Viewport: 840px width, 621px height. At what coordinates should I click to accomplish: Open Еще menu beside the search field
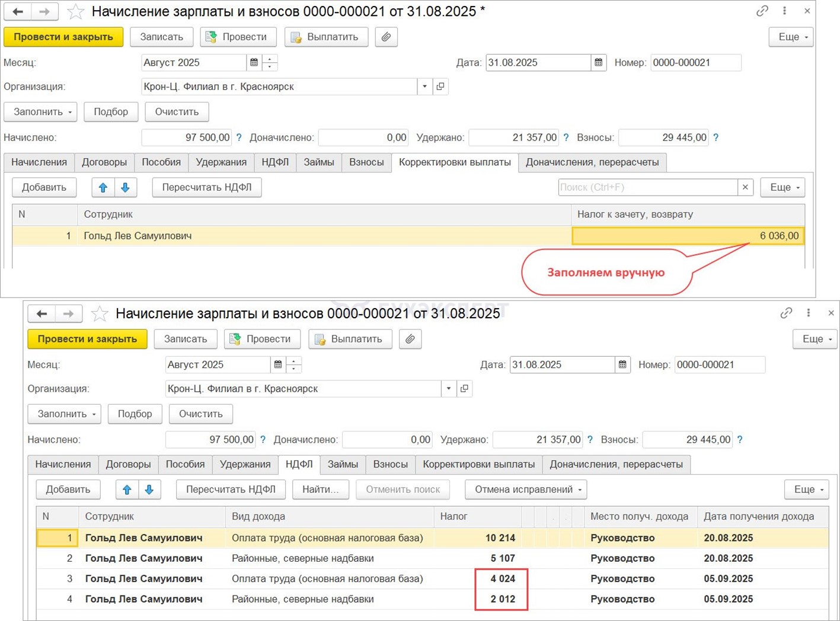(x=782, y=187)
